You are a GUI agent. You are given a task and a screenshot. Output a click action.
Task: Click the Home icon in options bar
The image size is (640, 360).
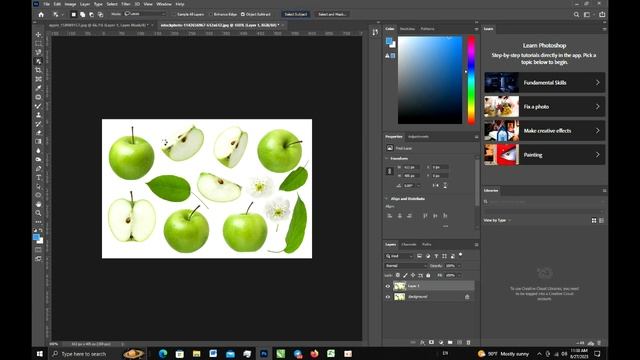click(41, 14)
